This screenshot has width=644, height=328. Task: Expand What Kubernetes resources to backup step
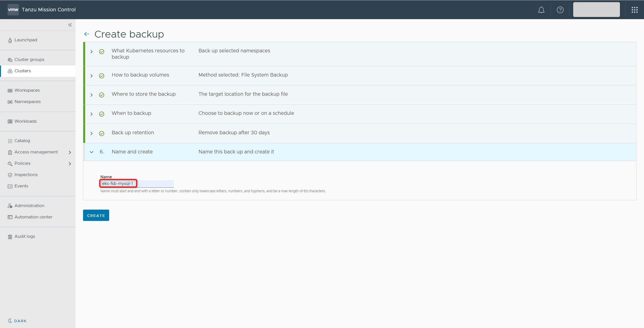92,52
